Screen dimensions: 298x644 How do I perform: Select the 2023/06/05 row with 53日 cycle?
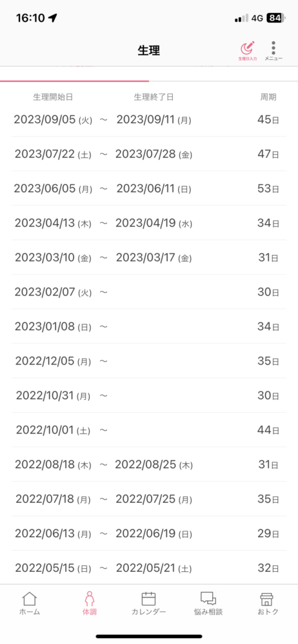pos(149,189)
